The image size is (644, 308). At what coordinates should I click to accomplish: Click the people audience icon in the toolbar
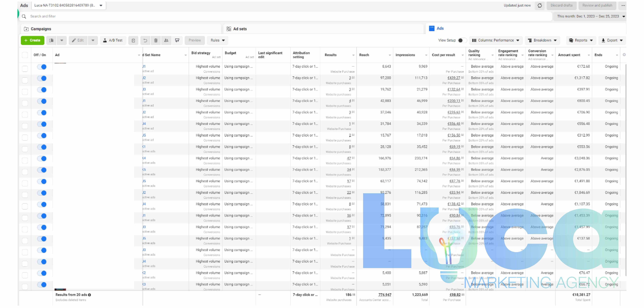(166, 40)
